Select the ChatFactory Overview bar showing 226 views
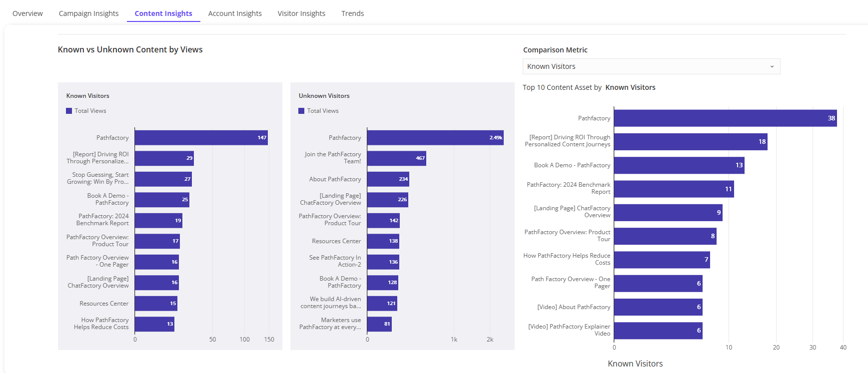Screen dimensions: 868x373 click(x=388, y=200)
